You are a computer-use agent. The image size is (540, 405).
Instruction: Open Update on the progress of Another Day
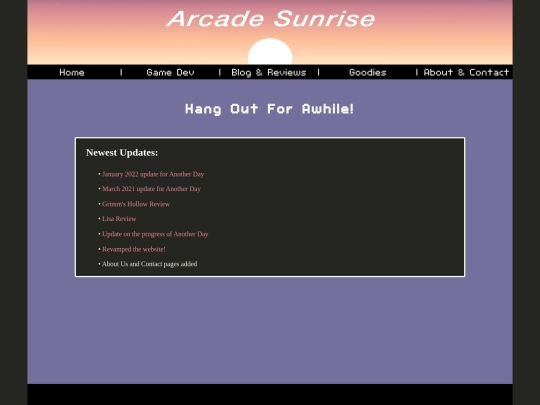click(155, 234)
